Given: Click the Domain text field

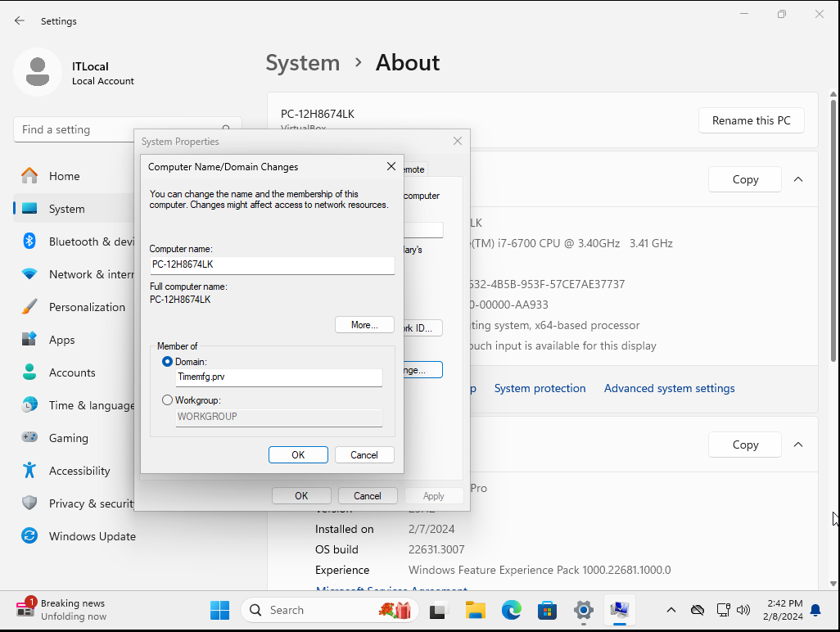Looking at the screenshot, I should (x=279, y=377).
